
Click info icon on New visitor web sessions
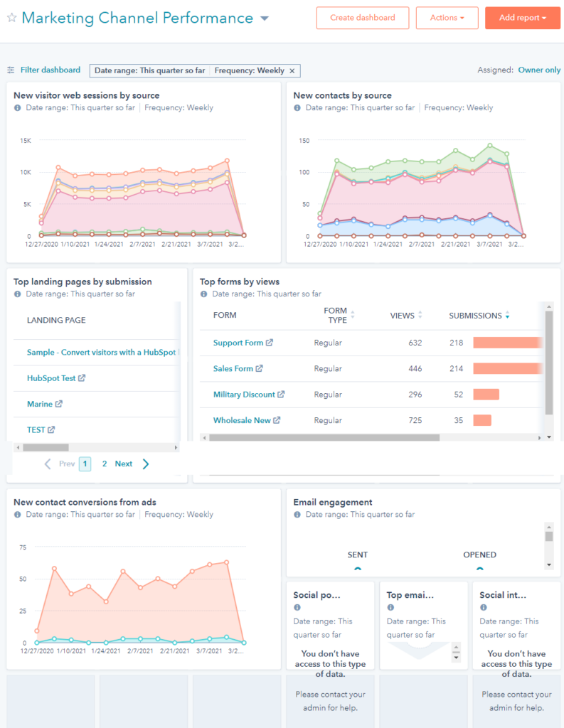pos(18,108)
